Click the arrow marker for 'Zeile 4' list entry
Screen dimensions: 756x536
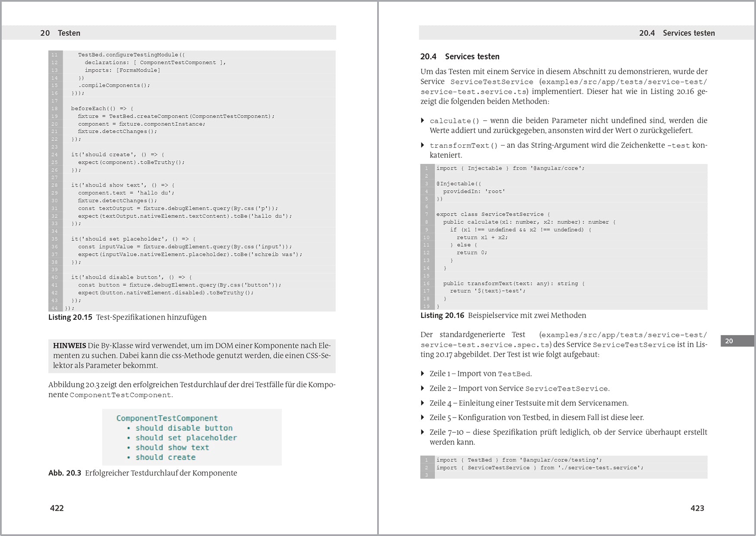pos(423,403)
